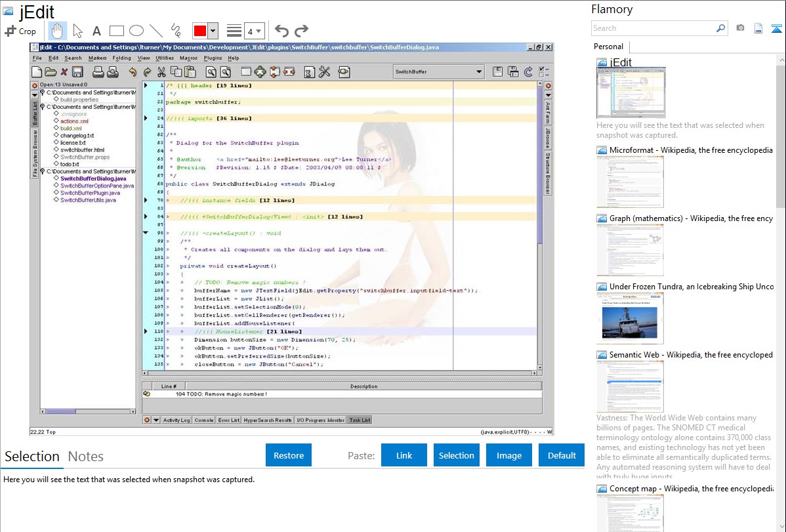Viewport: 786px width, 532px height.
Task: Click jEdit's first printer icon
Action: [98, 72]
